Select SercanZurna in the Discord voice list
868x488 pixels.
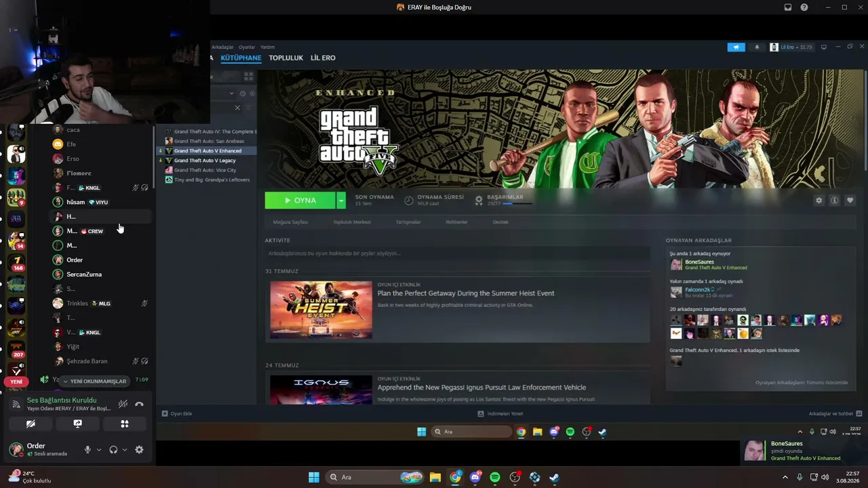coord(84,274)
